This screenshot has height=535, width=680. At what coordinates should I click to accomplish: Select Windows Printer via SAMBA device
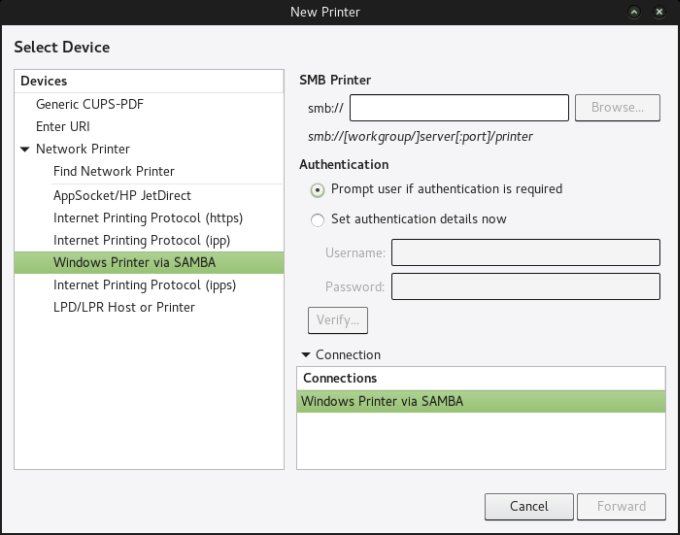coord(134,263)
